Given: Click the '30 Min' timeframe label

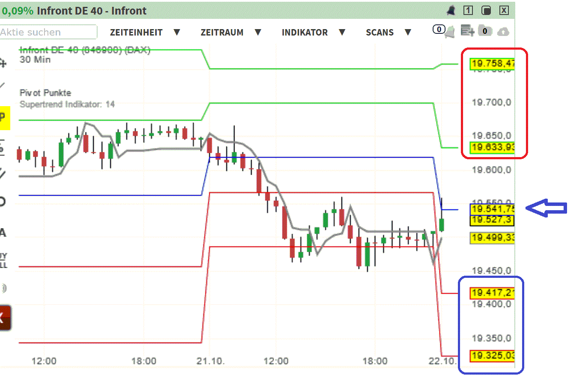Looking at the screenshot, I should pyautogui.click(x=35, y=60).
